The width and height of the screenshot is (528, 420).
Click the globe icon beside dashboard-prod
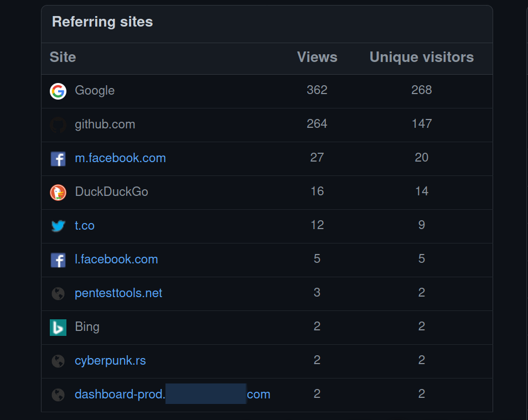pos(58,395)
